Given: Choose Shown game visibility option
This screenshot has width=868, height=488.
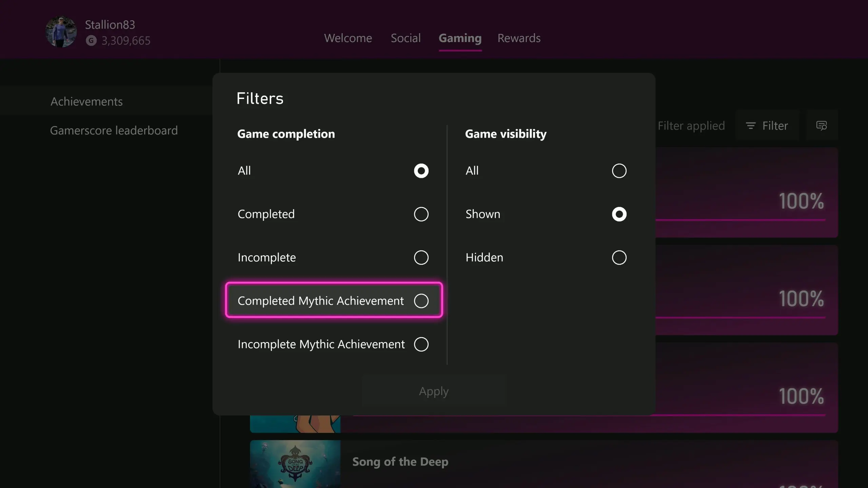Looking at the screenshot, I should (546, 214).
